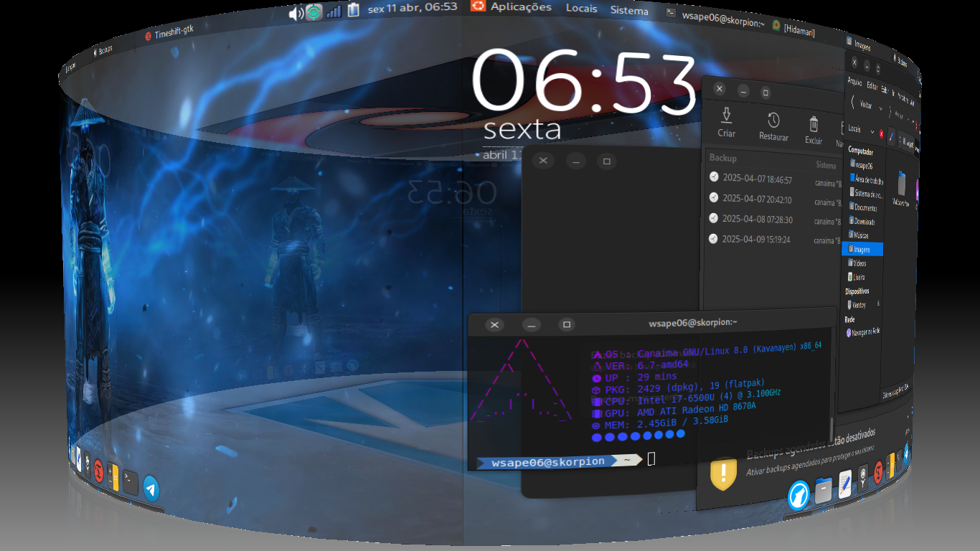This screenshot has height=551, width=980.
Task: Click the signal bars icon in top panel
Action: [334, 11]
